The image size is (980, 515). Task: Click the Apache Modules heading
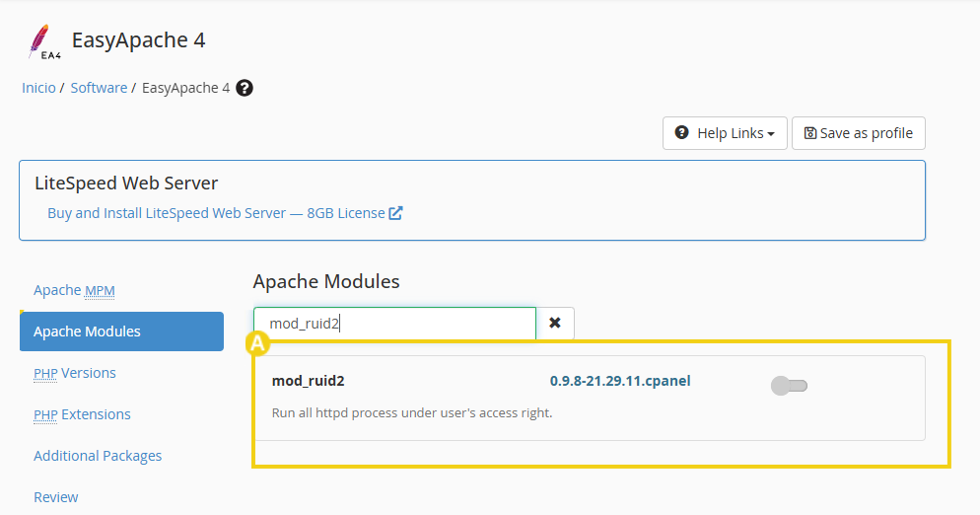[x=326, y=282]
